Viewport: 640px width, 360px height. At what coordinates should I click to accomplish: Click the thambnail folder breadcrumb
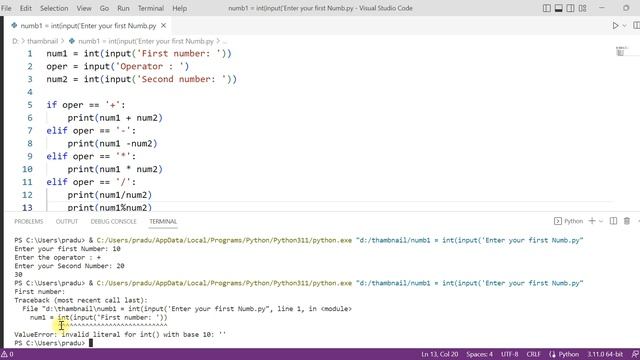[42, 41]
